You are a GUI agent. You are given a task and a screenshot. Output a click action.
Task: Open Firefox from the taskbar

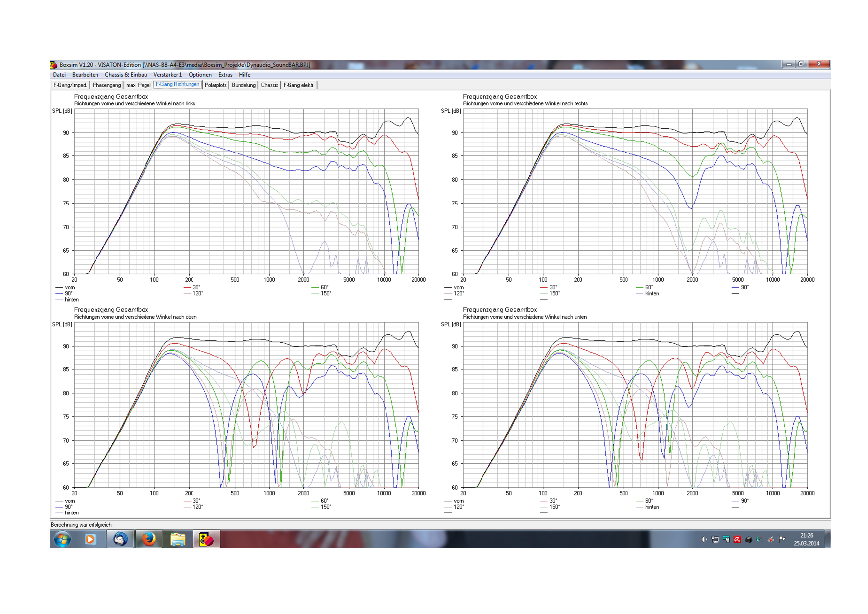[148, 539]
